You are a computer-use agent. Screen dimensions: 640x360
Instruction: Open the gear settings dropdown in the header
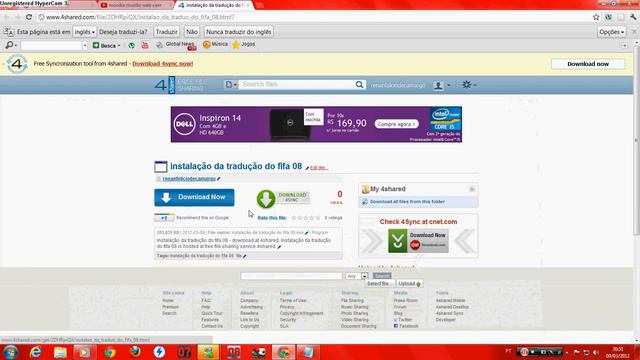pyautogui.click(x=469, y=84)
